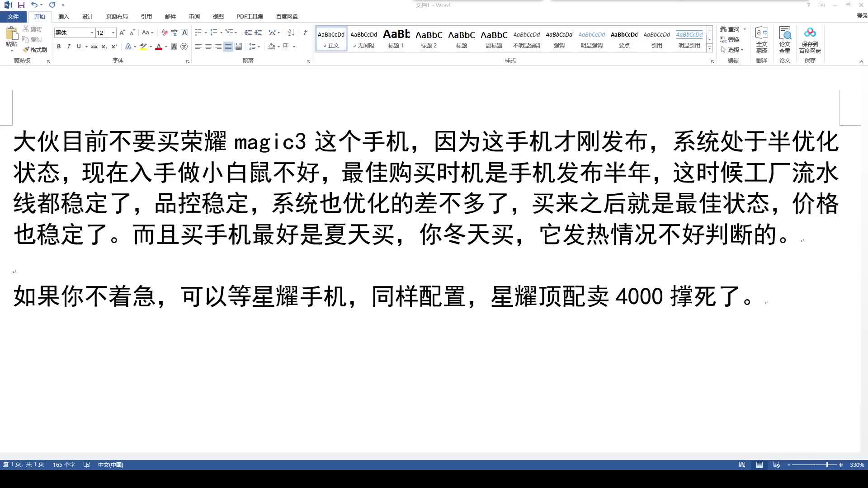The width and height of the screenshot is (868, 488).
Task: Click the zoom slider handle
Action: 827,465
